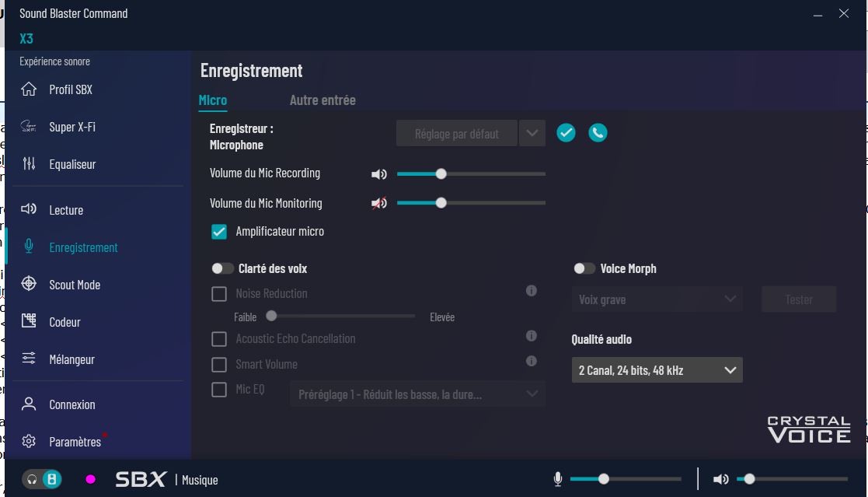Enable the Clarté des voix toggle
Viewport: 868px width, 497px height.
tap(223, 268)
